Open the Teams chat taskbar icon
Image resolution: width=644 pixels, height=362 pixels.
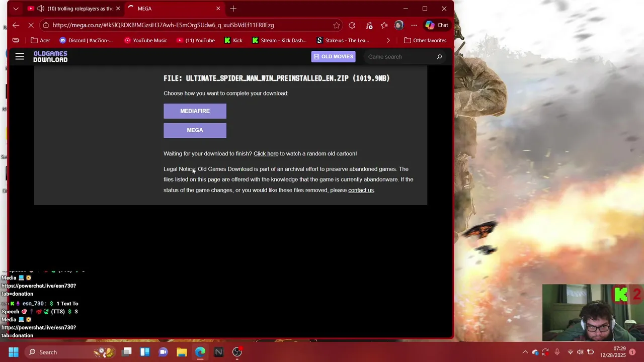[x=163, y=352]
